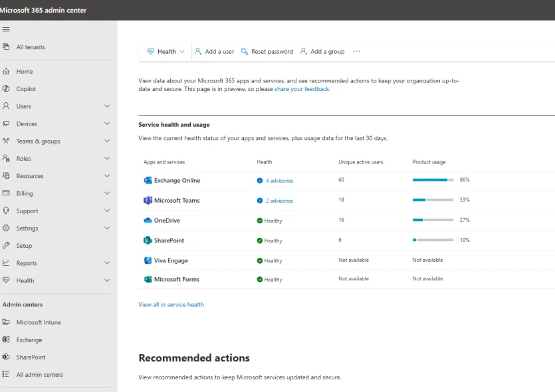Collapse the navigation menu hamburger icon

pos(6,29)
